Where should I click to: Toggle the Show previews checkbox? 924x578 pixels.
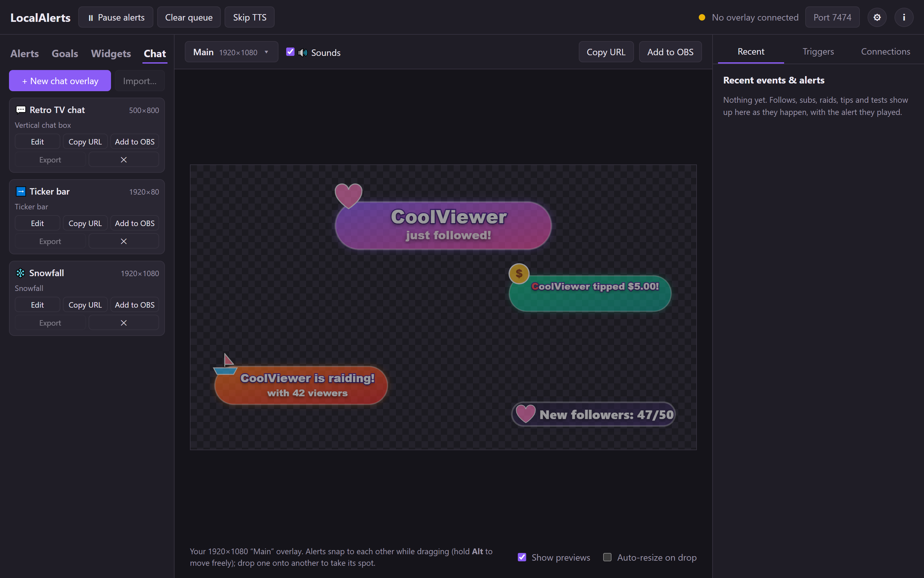click(x=522, y=557)
